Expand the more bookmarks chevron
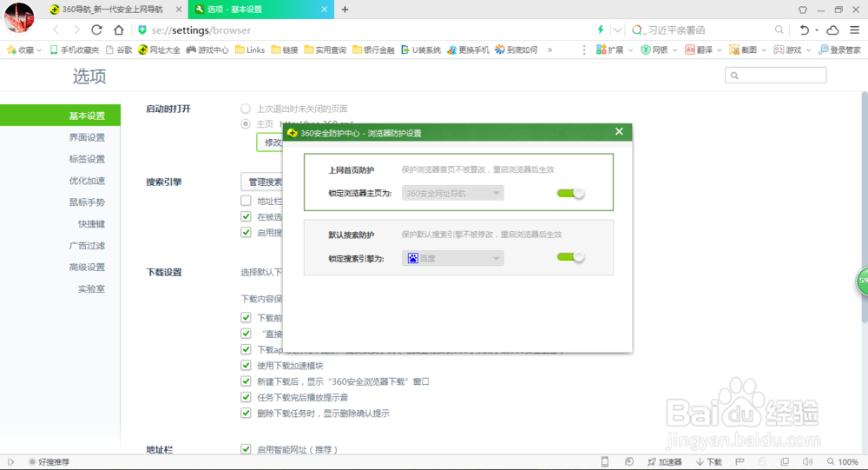 tap(549, 50)
